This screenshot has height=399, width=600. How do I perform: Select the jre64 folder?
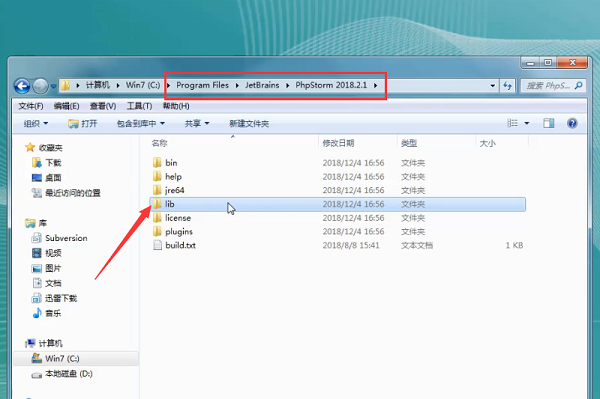click(338, 191)
